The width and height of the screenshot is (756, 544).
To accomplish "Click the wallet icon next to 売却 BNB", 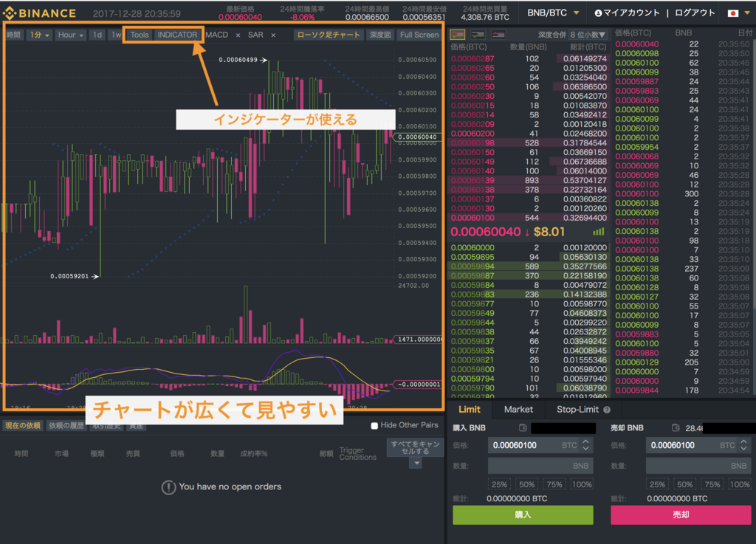I will [676, 427].
